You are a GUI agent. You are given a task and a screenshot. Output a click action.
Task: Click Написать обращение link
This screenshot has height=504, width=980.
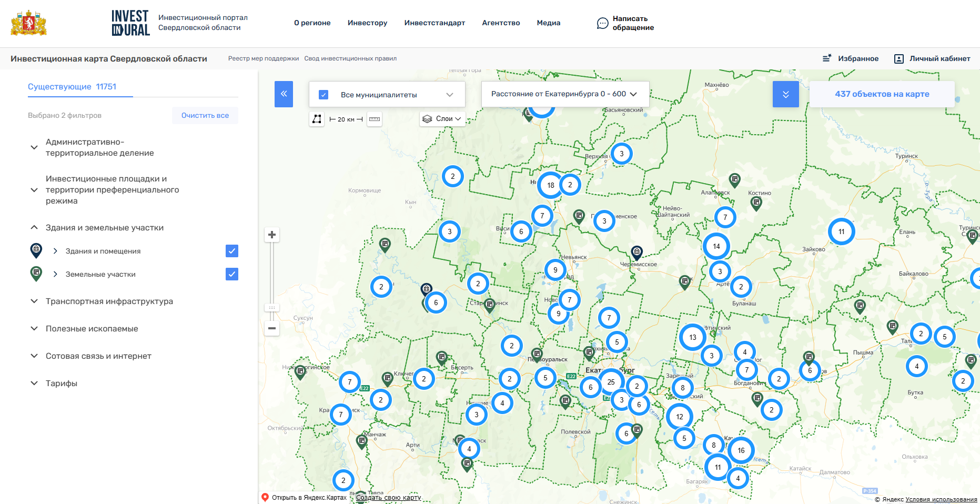633,23
